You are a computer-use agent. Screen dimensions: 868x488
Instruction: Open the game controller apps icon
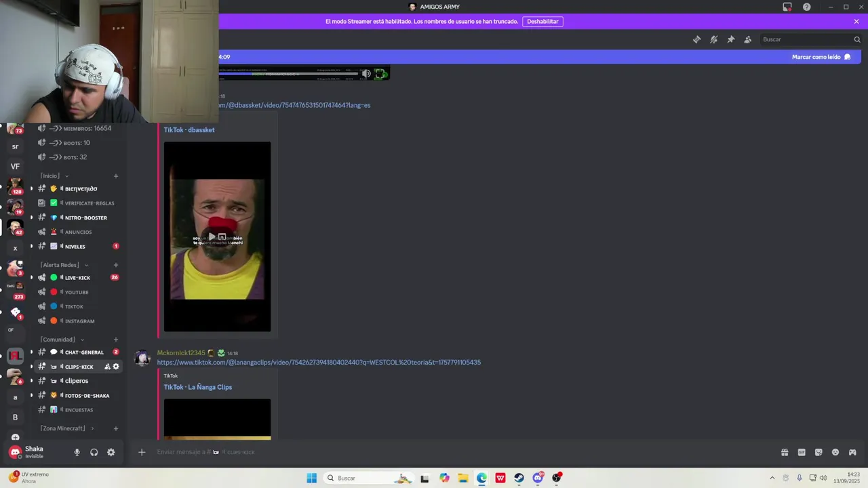852,452
